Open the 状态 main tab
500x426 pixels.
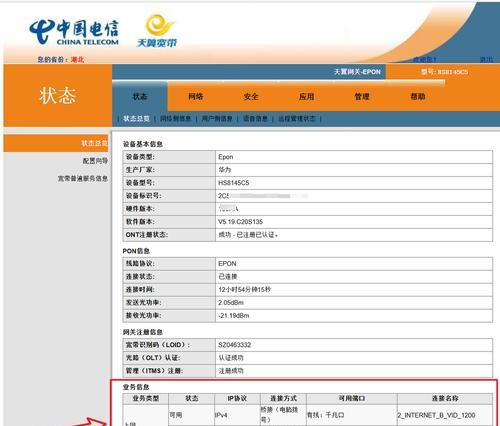pos(140,97)
